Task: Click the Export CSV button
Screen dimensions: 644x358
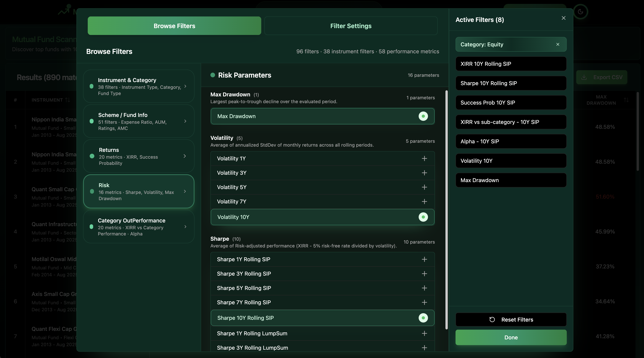Action: coord(602,77)
